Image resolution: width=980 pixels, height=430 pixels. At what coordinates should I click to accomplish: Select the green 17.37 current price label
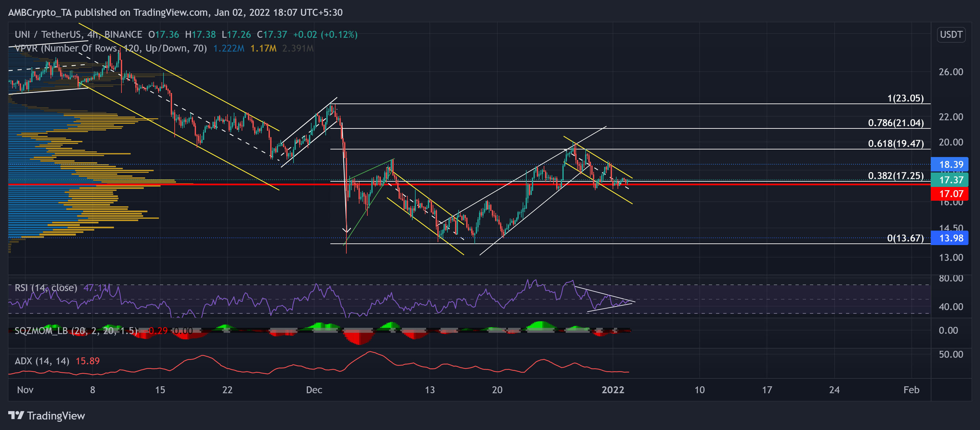[x=950, y=180]
